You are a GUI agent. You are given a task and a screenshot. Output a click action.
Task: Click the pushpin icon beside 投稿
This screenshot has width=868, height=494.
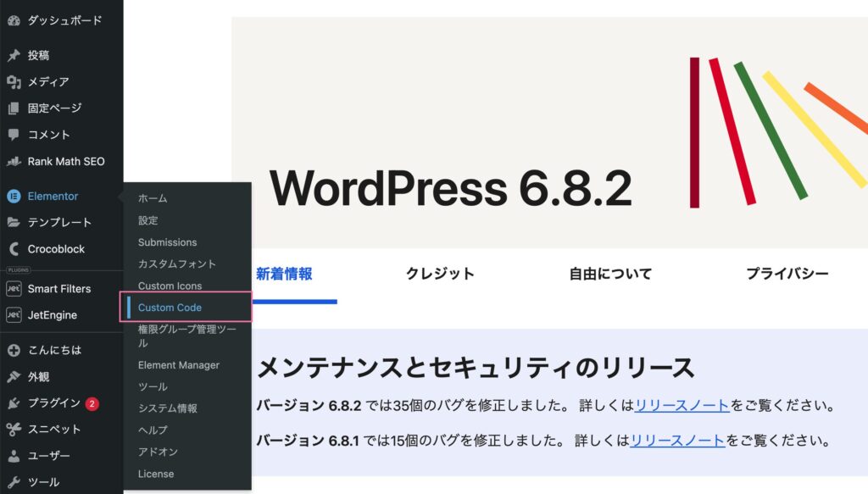click(x=14, y=55)
